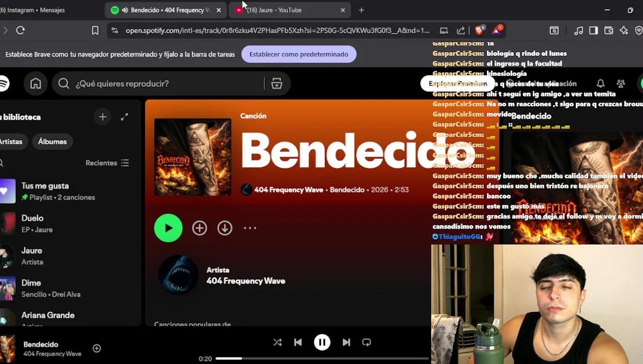Skip to next track
This screenshot has width=643, height=364.
(x=346, y=342)
